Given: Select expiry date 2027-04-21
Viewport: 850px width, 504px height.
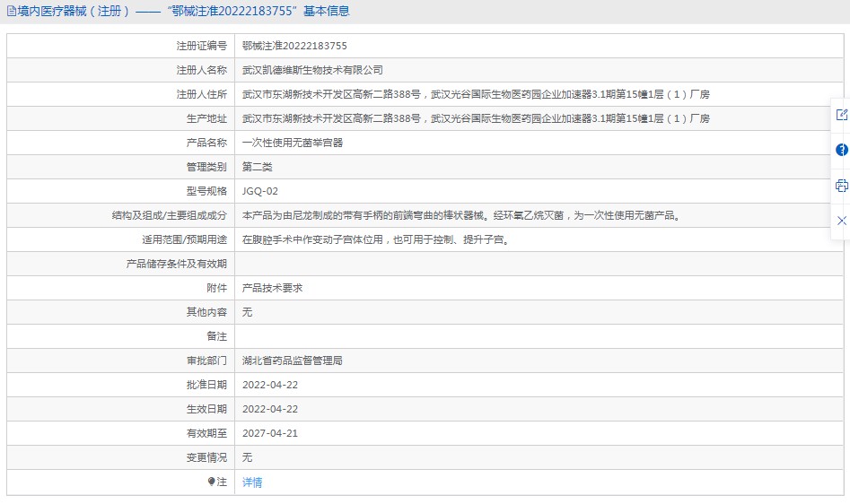Looking at the screenshot, I should 270,433.
